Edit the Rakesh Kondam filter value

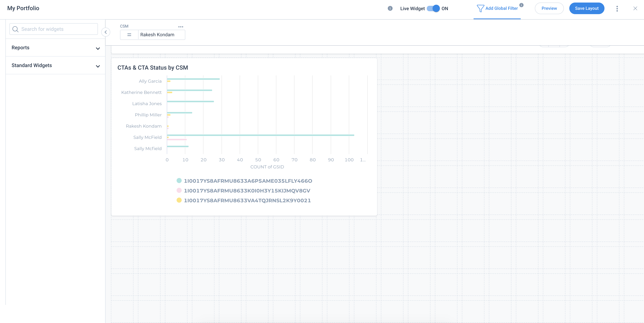coord(162,35)
